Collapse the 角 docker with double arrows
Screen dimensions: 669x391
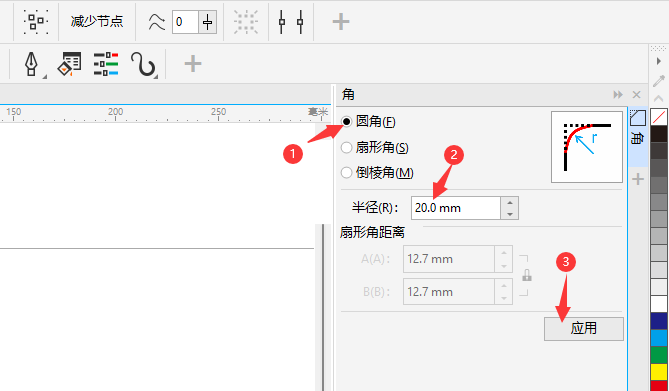618,95
